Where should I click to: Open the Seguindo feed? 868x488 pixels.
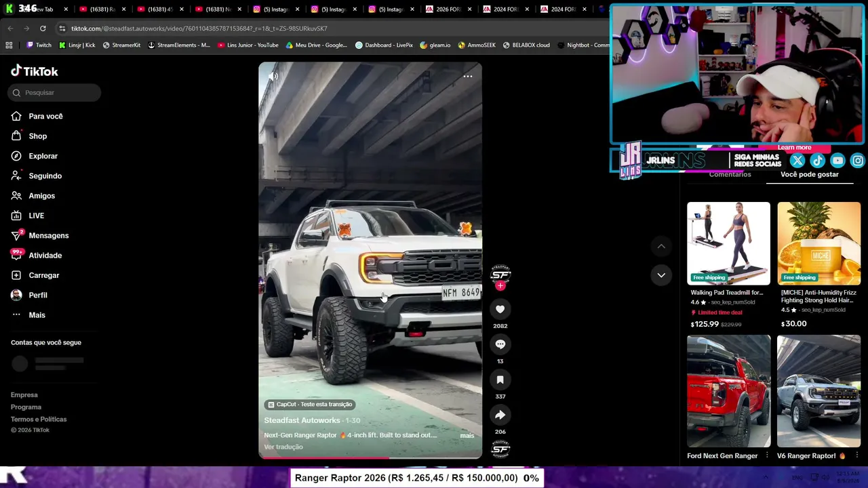click(45, 176)
